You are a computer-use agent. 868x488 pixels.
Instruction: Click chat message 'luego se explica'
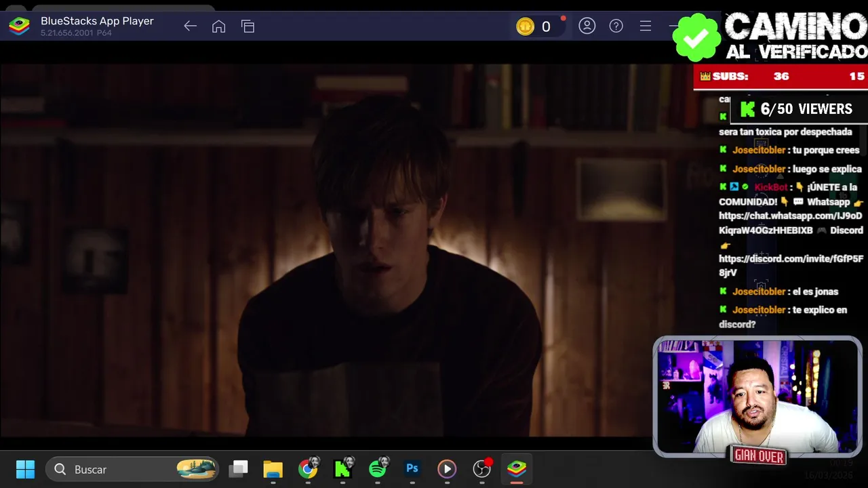(827, 169)
